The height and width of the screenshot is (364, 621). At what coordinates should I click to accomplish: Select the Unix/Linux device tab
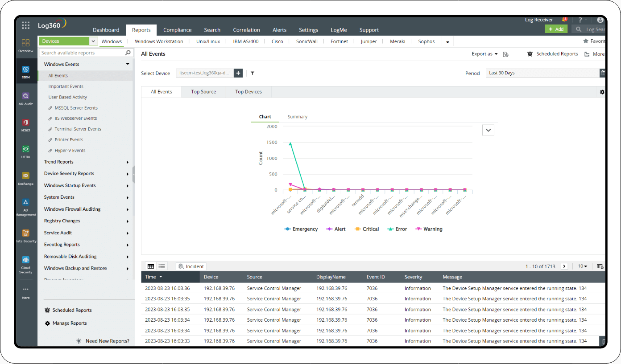click(208, 41)
